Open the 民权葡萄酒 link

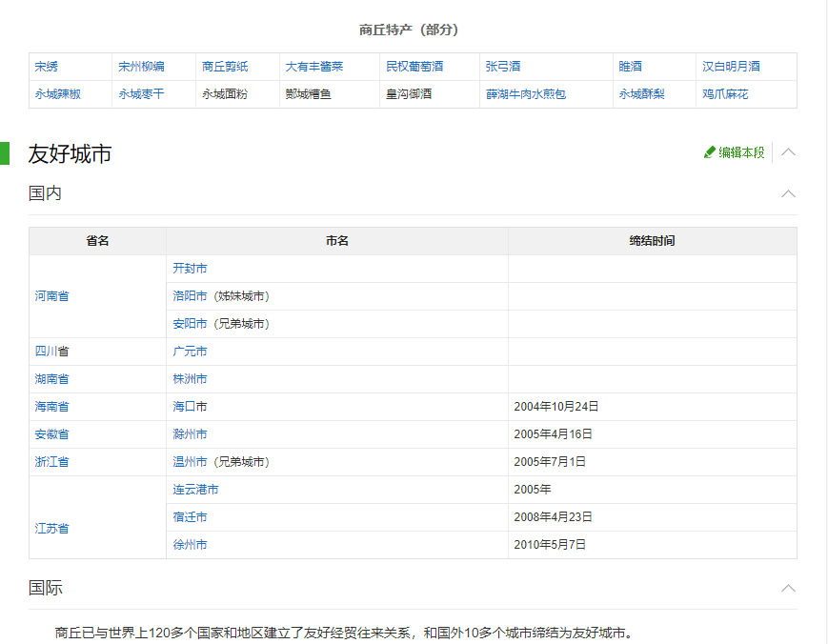coord(414,67)
